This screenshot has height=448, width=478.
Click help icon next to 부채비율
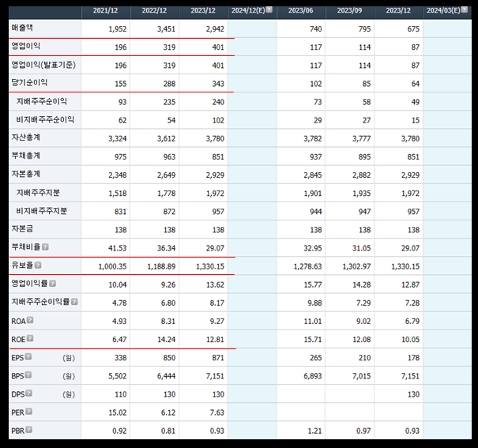point(45,247)
